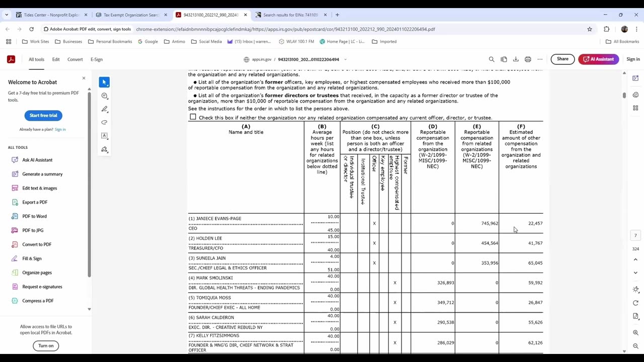Viewport: 644px width, 362px height.
Task: Open the Work Sites bookmark folder
Action: pyautogui.click(x=35, y=41)
